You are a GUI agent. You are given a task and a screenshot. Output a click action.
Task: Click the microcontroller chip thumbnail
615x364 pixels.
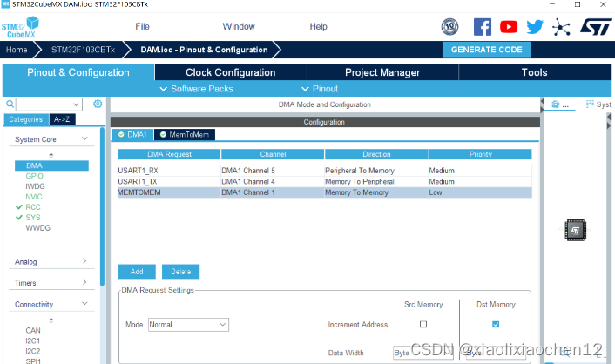tap(576, 230)
